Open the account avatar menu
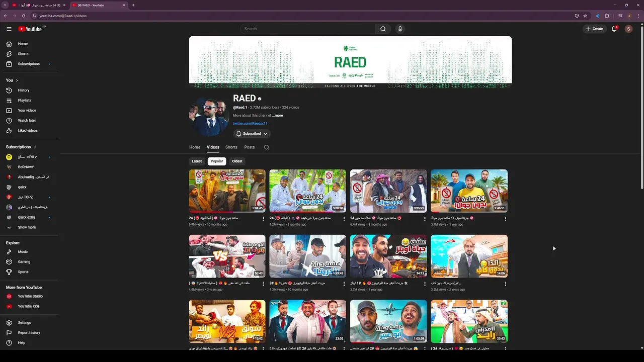 tap(628, 29)
